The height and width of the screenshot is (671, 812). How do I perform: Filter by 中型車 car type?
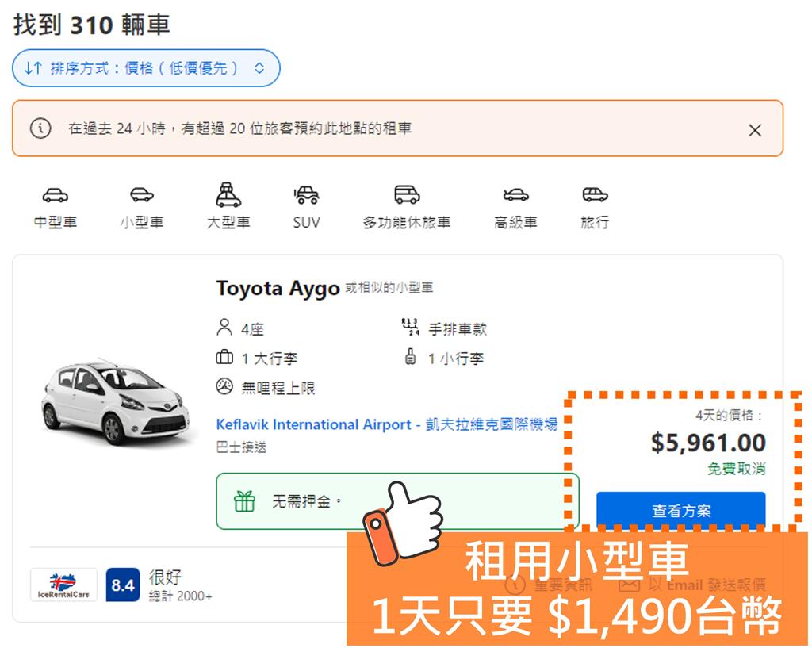(55, 208)
